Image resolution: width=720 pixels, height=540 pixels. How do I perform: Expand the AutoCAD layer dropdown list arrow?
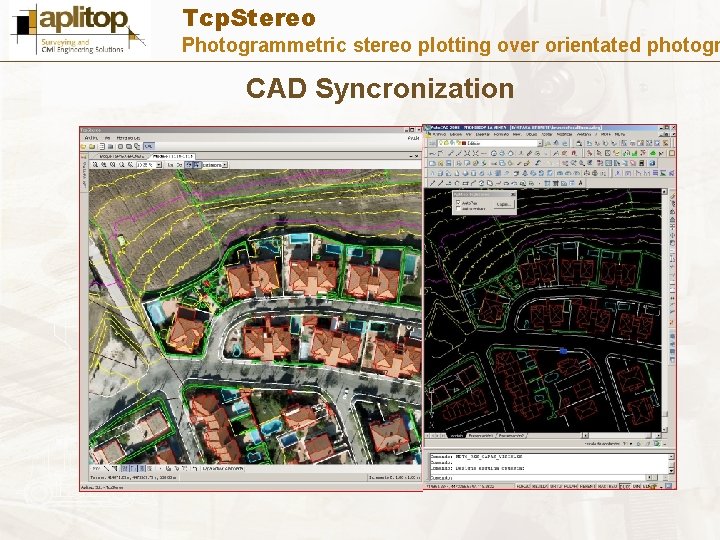click(540, 144)
